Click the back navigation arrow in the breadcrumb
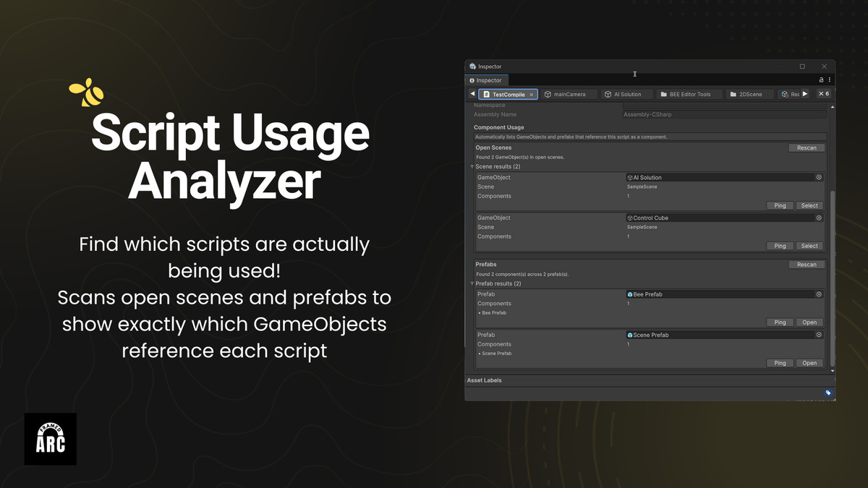 coord(472,94)
